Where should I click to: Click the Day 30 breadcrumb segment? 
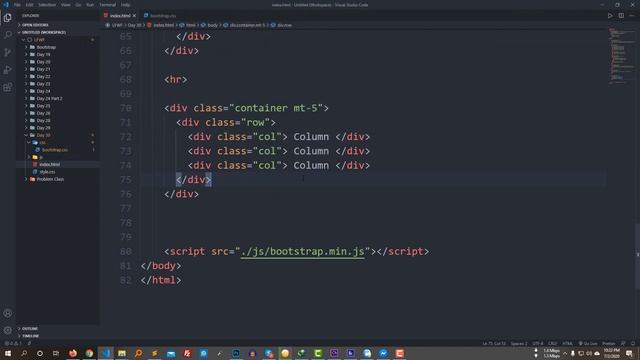click(135, 25)
